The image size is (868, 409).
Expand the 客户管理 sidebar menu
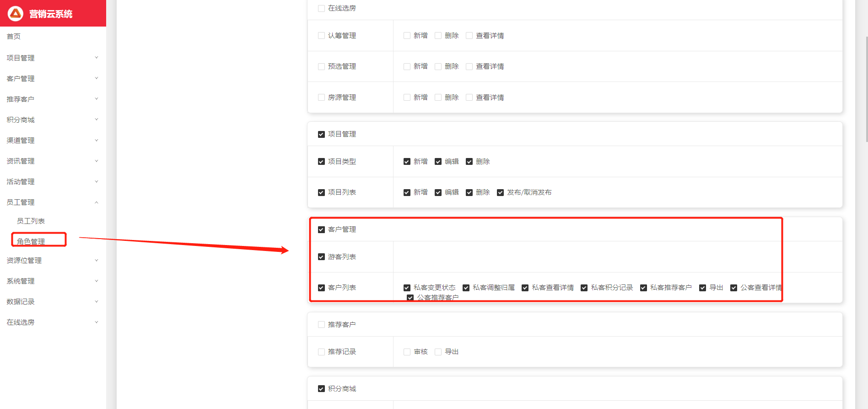coord(53,78)
